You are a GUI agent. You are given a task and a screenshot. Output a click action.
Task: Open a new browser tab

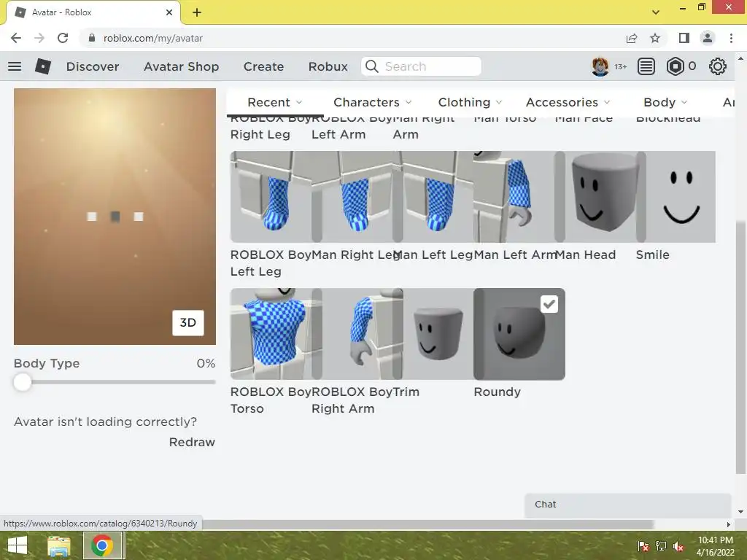click(x=197, y=12)
